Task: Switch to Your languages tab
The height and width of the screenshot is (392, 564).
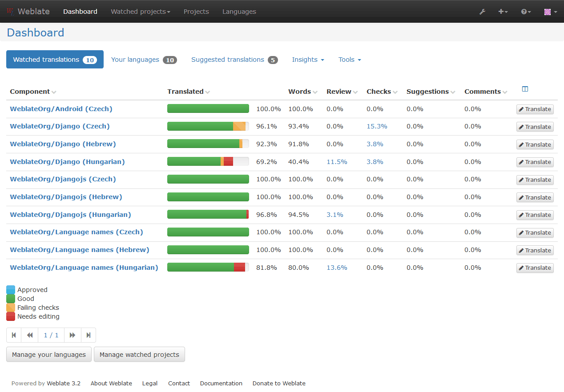Action: (144, 60)
